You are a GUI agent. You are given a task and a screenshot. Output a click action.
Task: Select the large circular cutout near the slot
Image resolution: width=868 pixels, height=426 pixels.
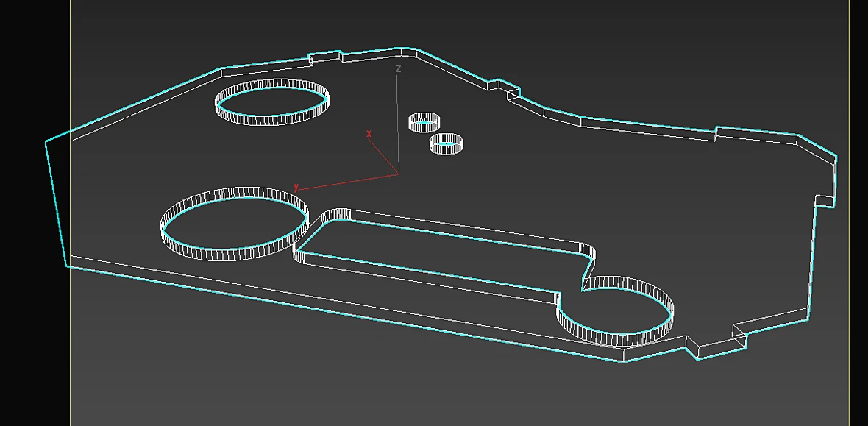[x=234, y=224]
